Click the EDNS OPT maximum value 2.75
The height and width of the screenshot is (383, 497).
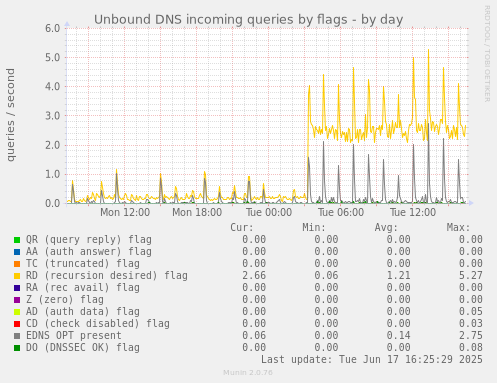[x=471, y=336]
